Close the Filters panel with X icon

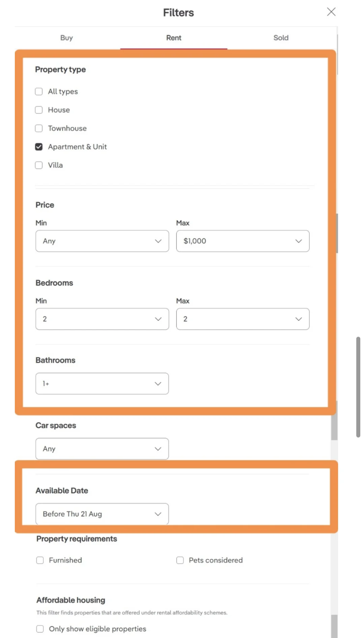click(x=331, y=12)
